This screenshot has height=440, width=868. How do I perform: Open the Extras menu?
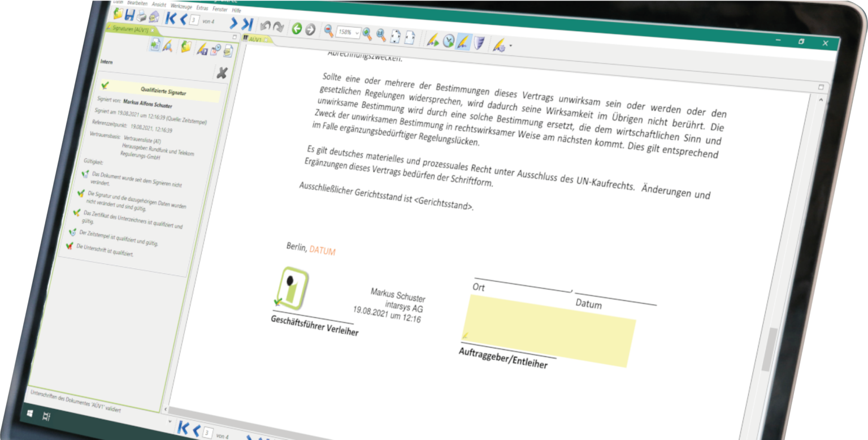[x=202, y=7]
